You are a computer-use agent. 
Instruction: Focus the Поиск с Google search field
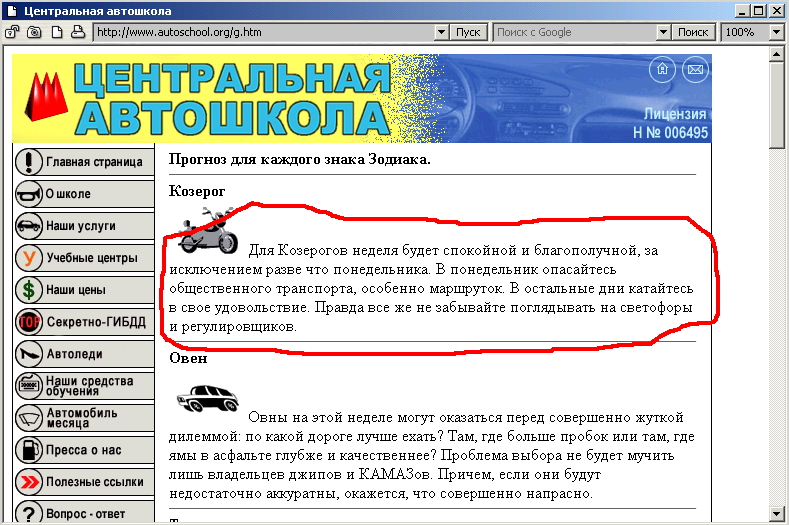pos(575,32)
